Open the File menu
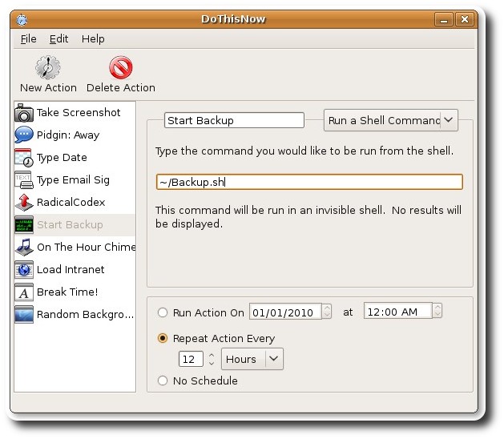504x439 pixels. pos(28,39)
